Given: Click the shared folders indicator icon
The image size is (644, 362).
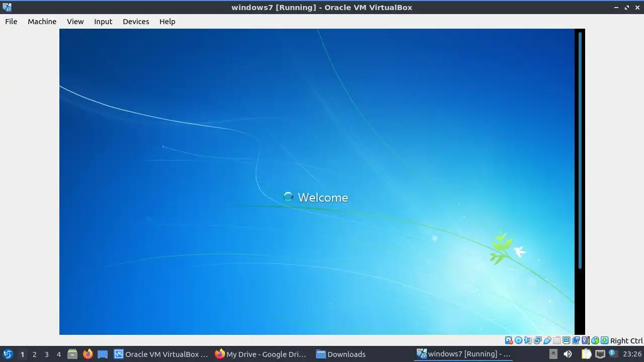Looking at the screenshot, I should (556, 340).
